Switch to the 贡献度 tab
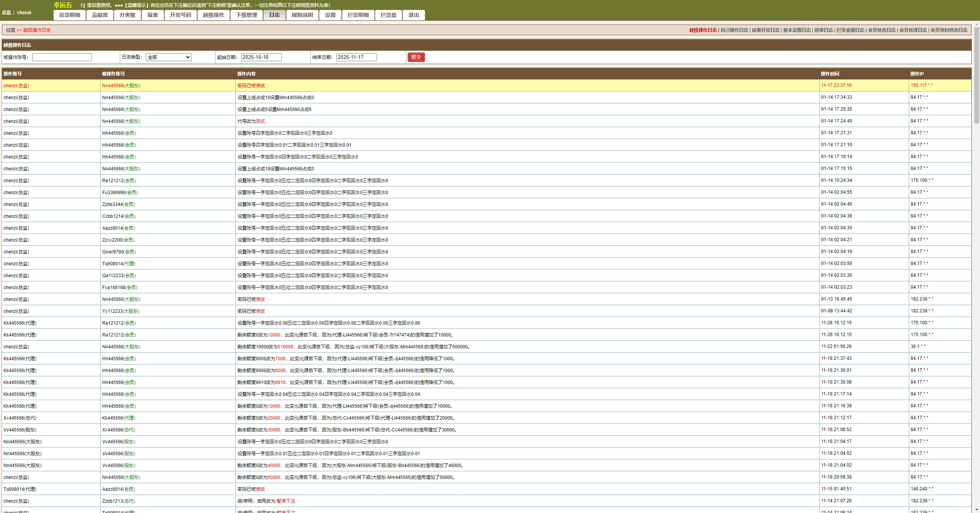 (x=100, y=15)
